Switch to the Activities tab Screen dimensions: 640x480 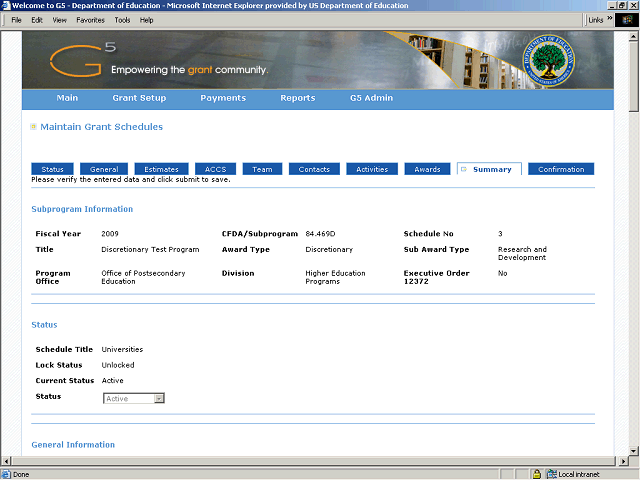(x=372, y=169)
